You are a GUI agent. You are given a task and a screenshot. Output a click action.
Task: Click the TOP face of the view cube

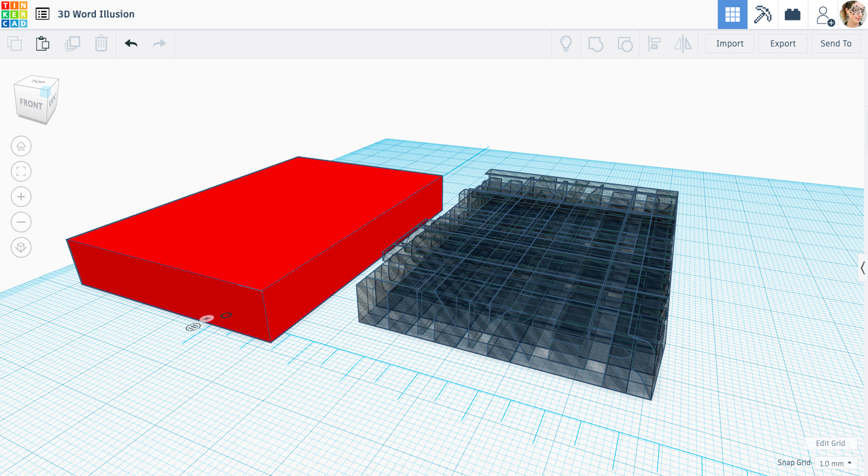[39, 82]
